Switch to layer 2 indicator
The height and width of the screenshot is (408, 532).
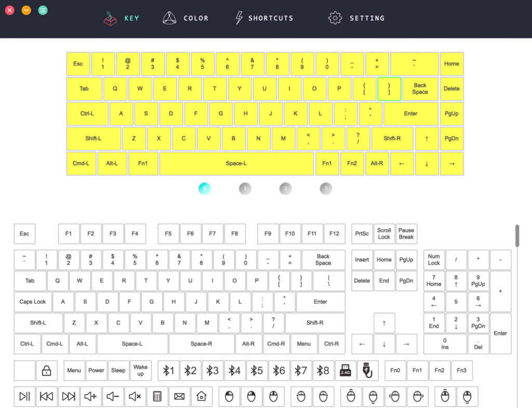(x=285, y=188)
